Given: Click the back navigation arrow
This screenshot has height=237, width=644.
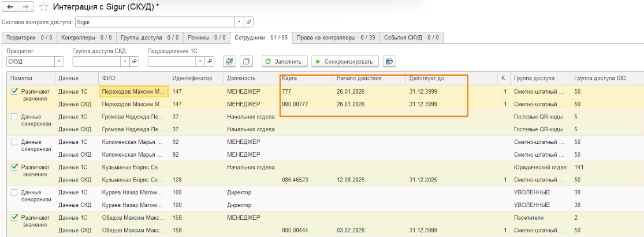Looking at the screenshot, I should pyautogui.click(x=10, y=7).
